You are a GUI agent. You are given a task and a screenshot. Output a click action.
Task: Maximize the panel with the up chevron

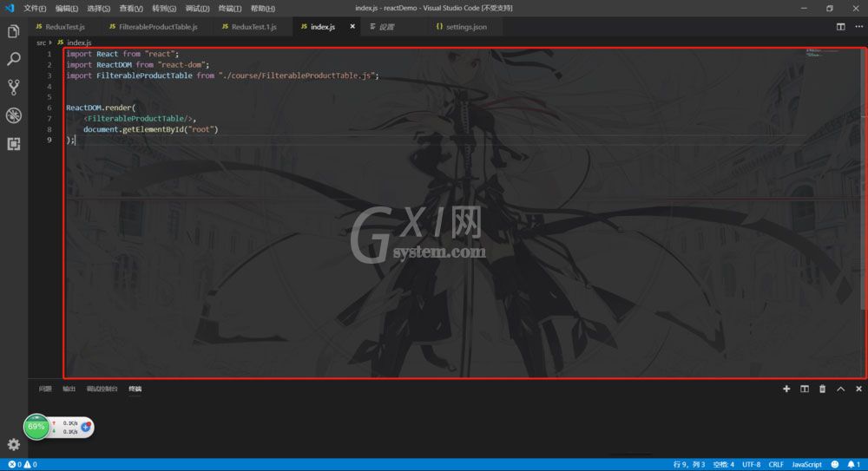840,389
